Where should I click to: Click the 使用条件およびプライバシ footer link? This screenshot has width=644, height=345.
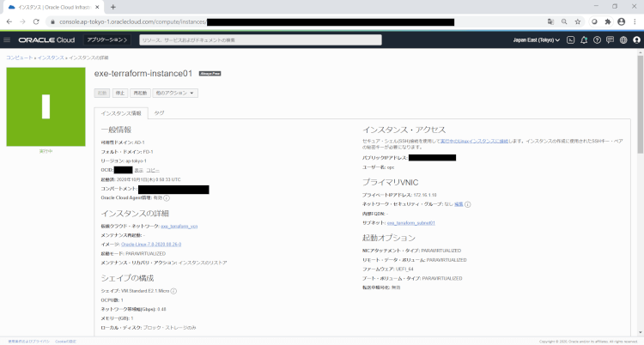pyautogui.click(x=28, y=342)
